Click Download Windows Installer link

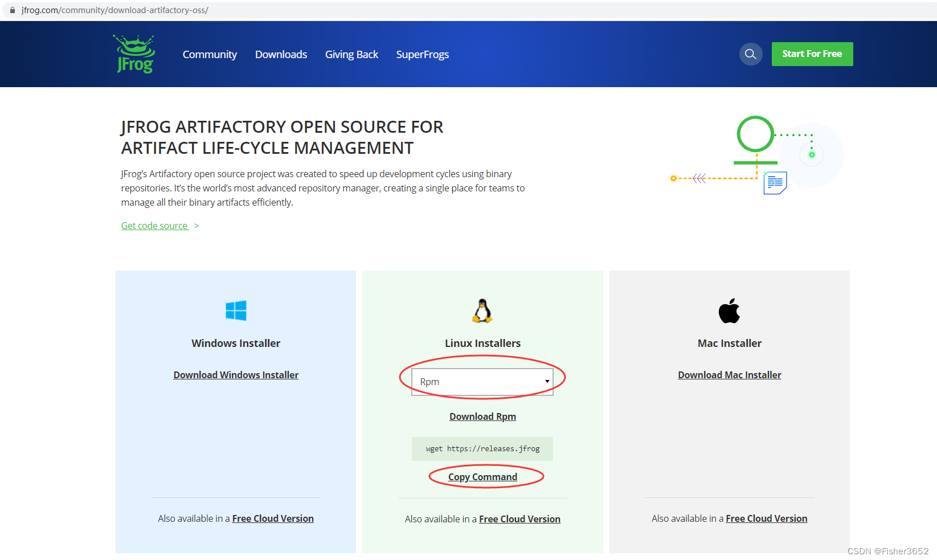[x=236, y=375]
